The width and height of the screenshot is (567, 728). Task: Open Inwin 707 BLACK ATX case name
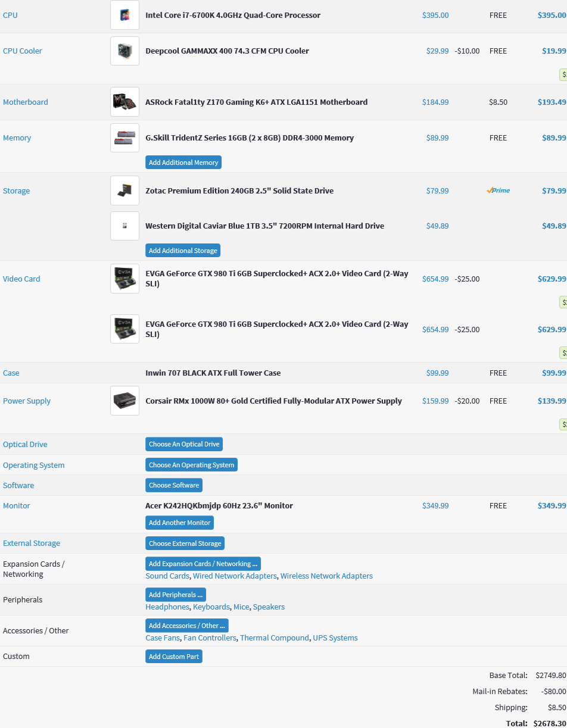[x=213, y=373]
